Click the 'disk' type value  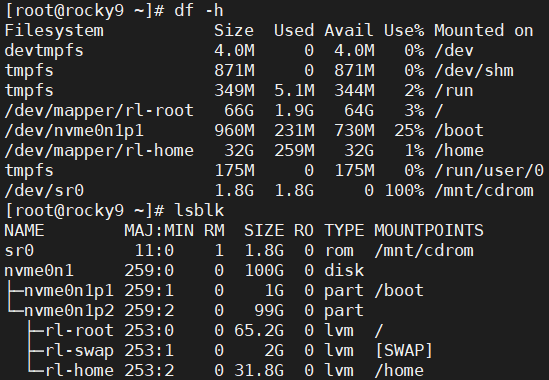coord(344,270)
